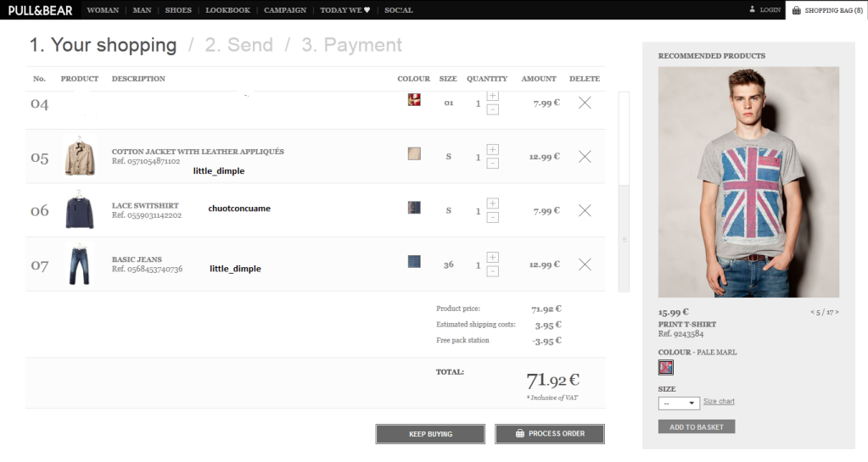
Task: Go to previous recommended product arrow
Action: click(813, 312)
